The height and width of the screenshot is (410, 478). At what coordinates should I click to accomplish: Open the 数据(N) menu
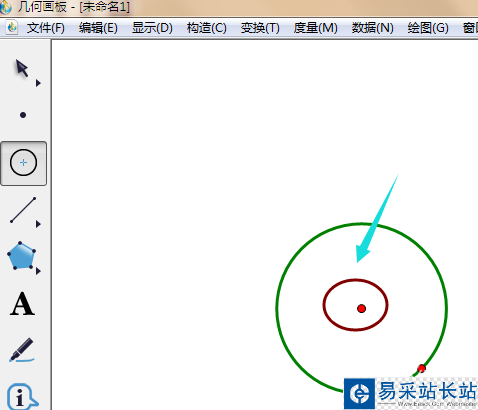[372, 28]
